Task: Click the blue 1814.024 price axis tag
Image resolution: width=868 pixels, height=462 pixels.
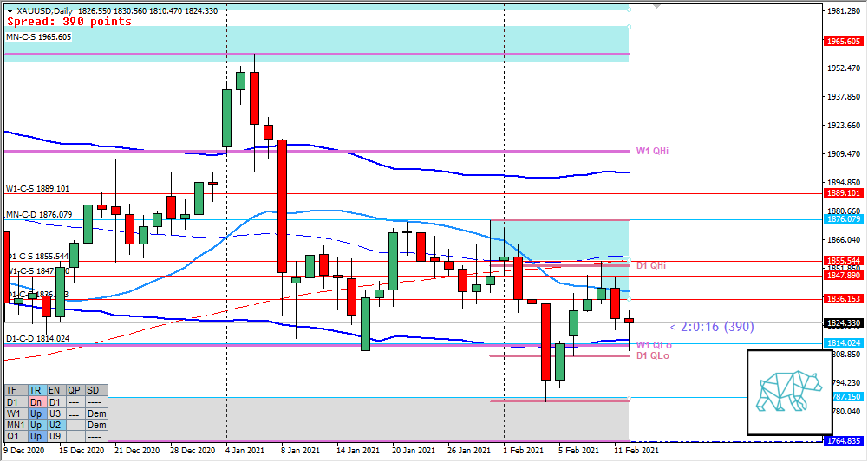Action: click(x=842, y=343)
